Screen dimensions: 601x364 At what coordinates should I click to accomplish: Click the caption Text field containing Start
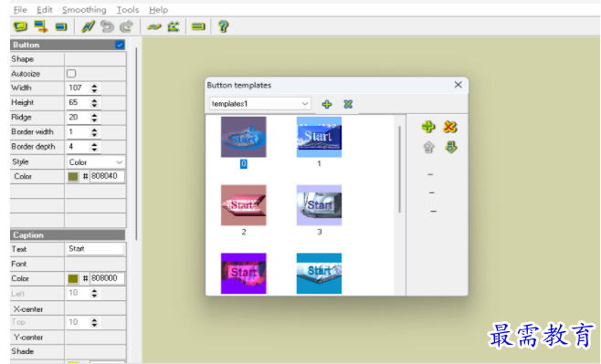point(95,249)
